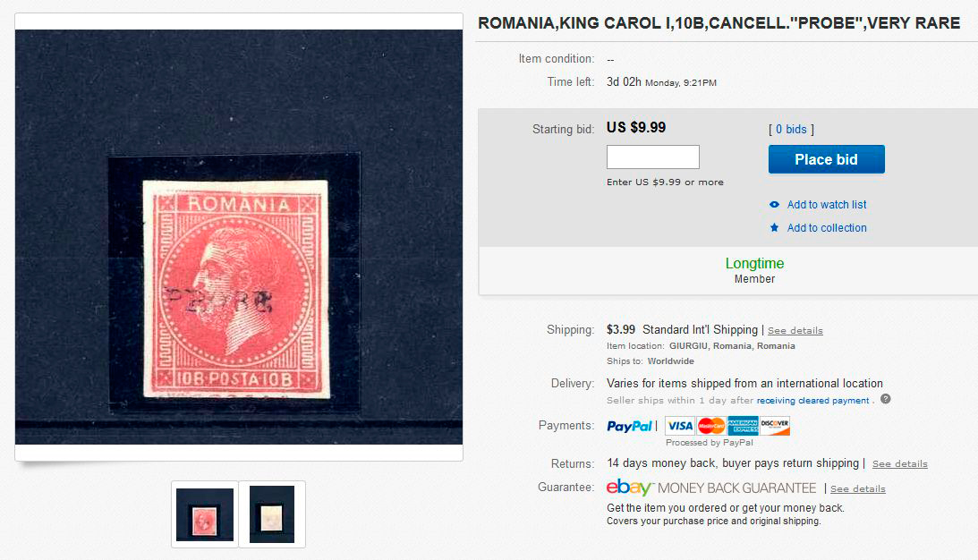Open the receiving cleared payment link
This screenshot has height=560, width=978.
pyautogui.click(x=812, y=401)
